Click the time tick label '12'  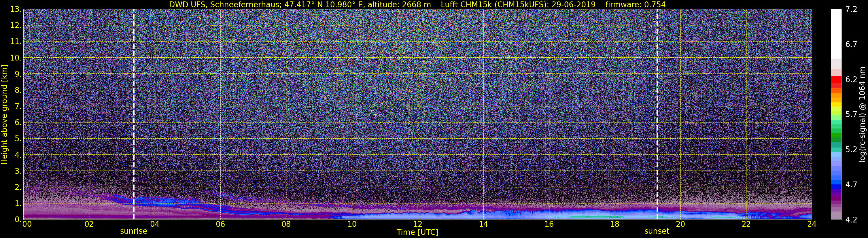point(417,224)
